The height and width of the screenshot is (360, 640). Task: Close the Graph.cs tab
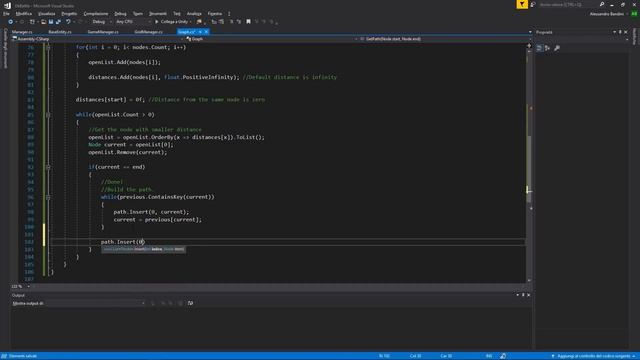point(206,32)
